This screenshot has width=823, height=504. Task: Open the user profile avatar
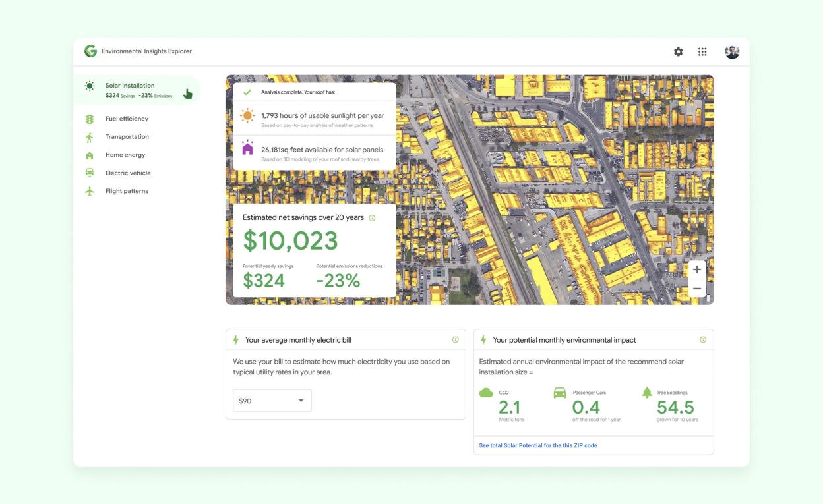pyautogui.click(x=732, y=52)
